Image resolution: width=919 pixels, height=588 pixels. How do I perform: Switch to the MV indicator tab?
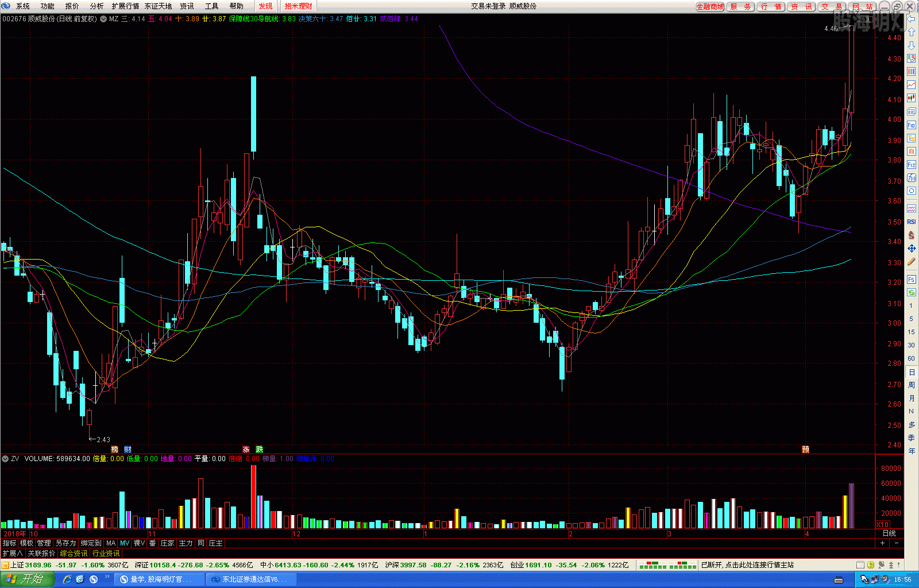[x=125, y=543]
